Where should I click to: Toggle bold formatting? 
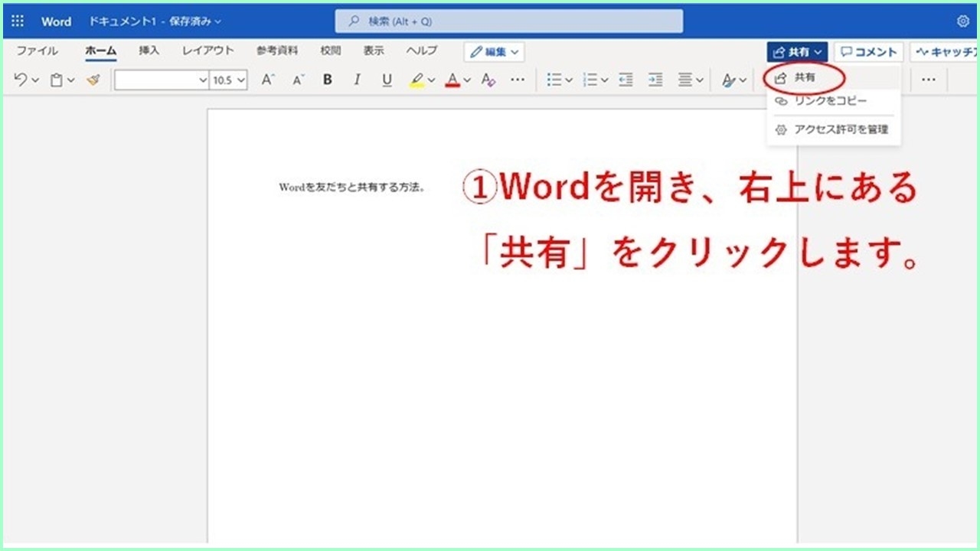328,80
